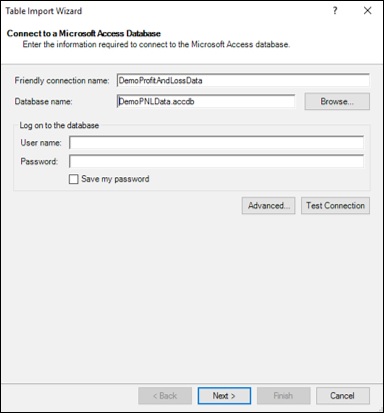
Task: Focus the Password input field
Action: tap(216, 161)
